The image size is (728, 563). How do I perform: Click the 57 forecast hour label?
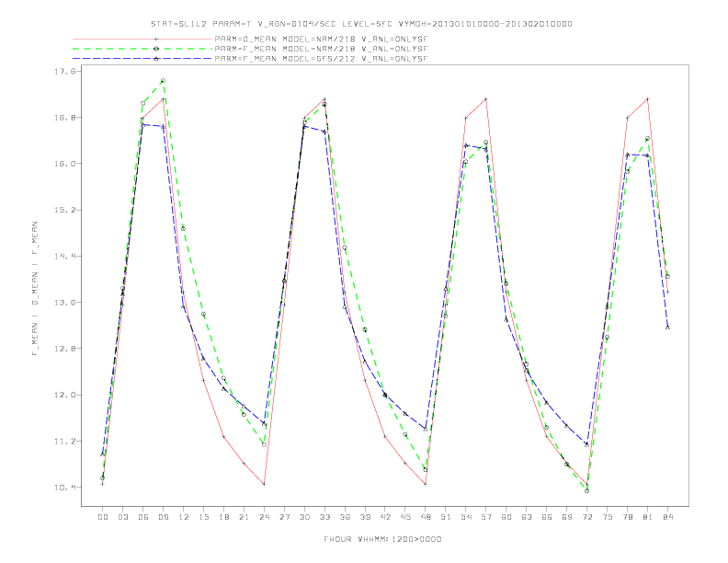(486, 517)
